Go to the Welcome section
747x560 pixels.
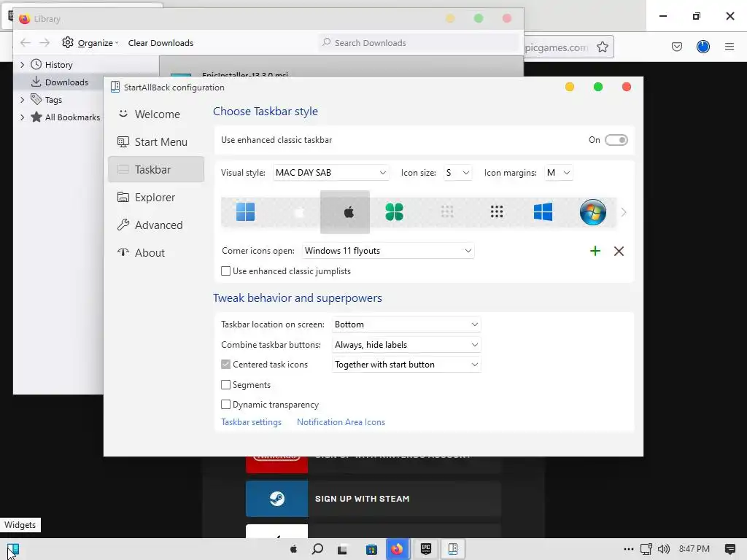156,114
